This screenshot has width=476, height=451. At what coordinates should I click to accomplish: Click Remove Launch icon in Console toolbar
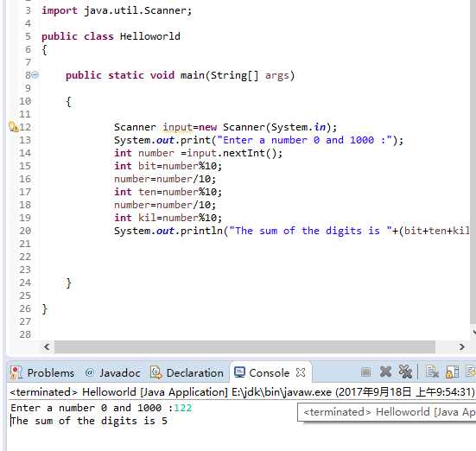tap(385, 372)
